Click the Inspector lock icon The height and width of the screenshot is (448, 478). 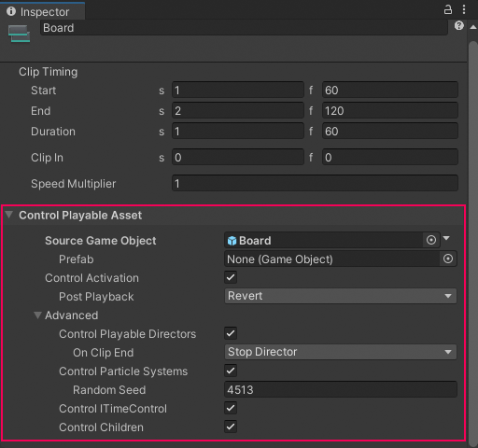(x=448, y=9)
